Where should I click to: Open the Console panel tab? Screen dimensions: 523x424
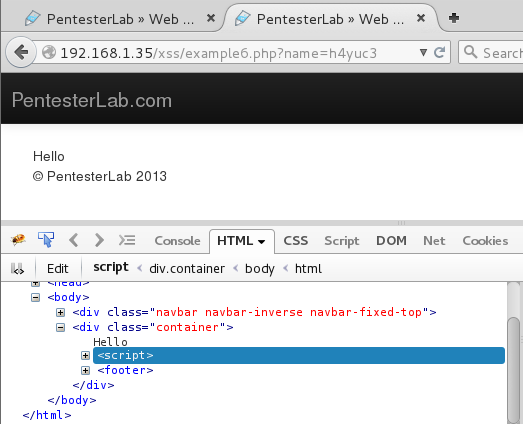177,241
